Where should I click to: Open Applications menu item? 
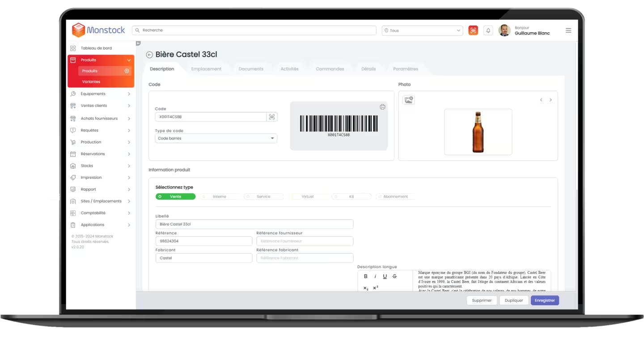(x=93, y=225)
